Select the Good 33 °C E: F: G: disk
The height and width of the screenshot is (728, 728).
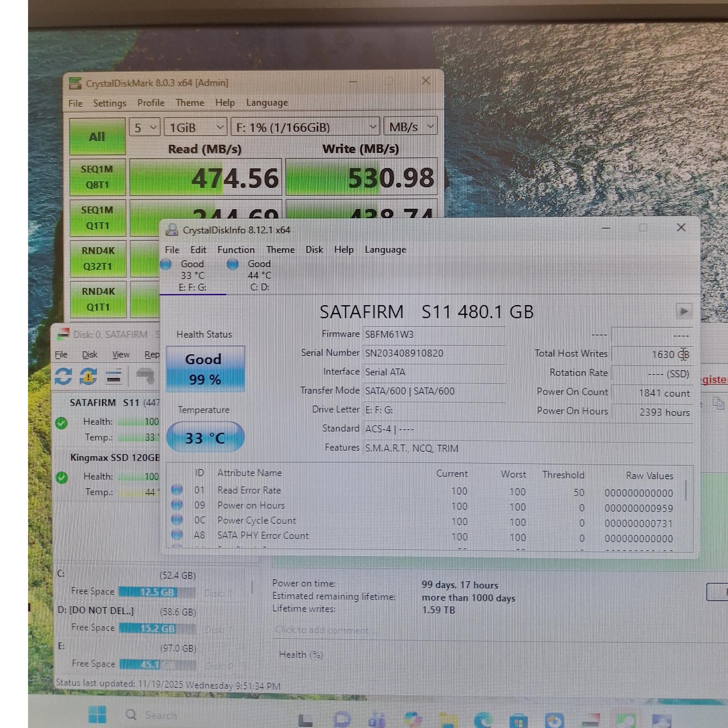(192, 275)
